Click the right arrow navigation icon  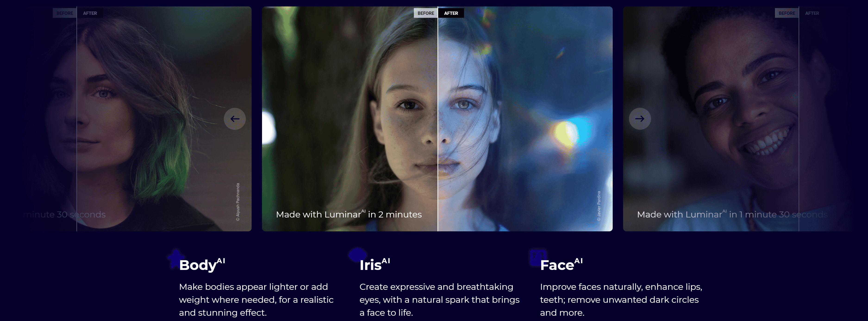pos(639,119)
